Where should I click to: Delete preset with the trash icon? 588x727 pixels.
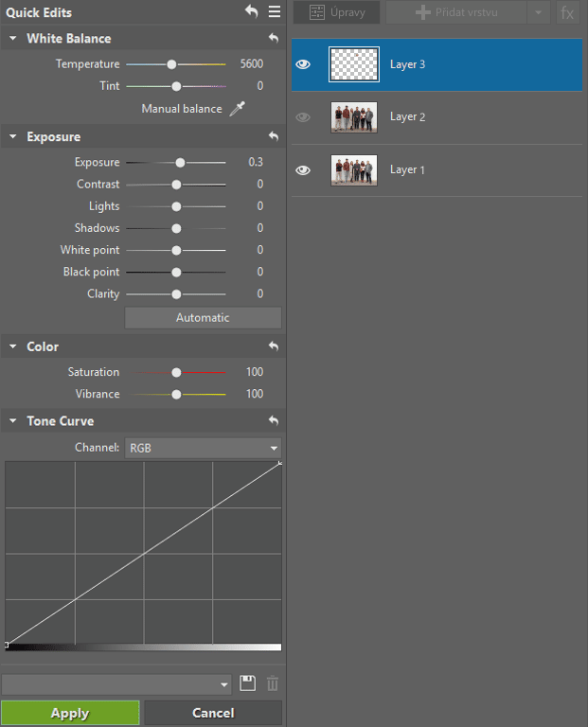click(x=273, y=683)
